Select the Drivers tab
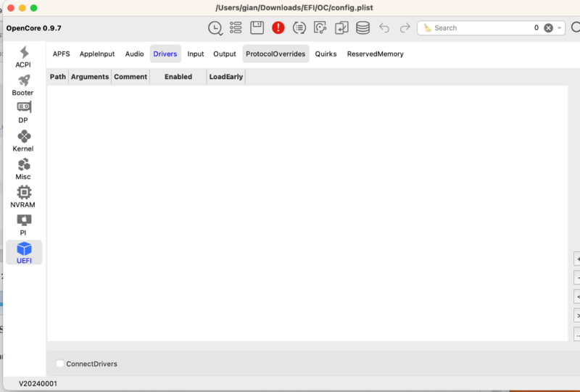This screenshot has width=580, height=392. click(165, 54)
